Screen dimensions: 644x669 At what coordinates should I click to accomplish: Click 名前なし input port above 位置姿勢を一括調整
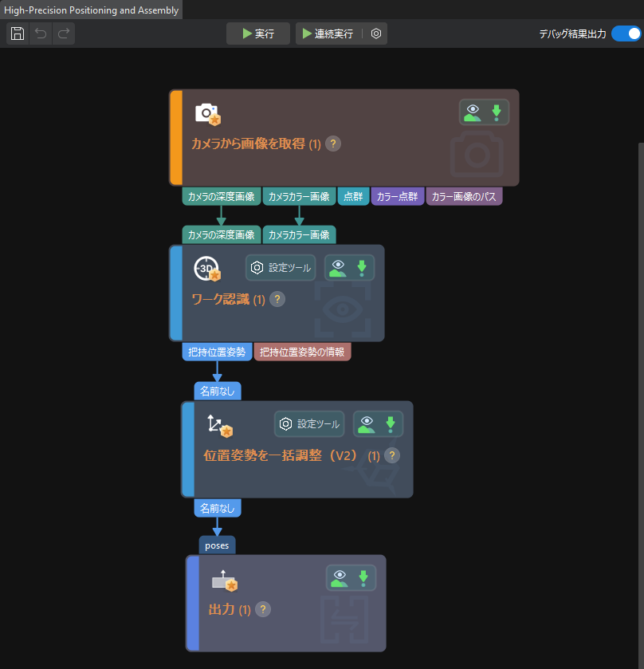click(x=218, y=391)
